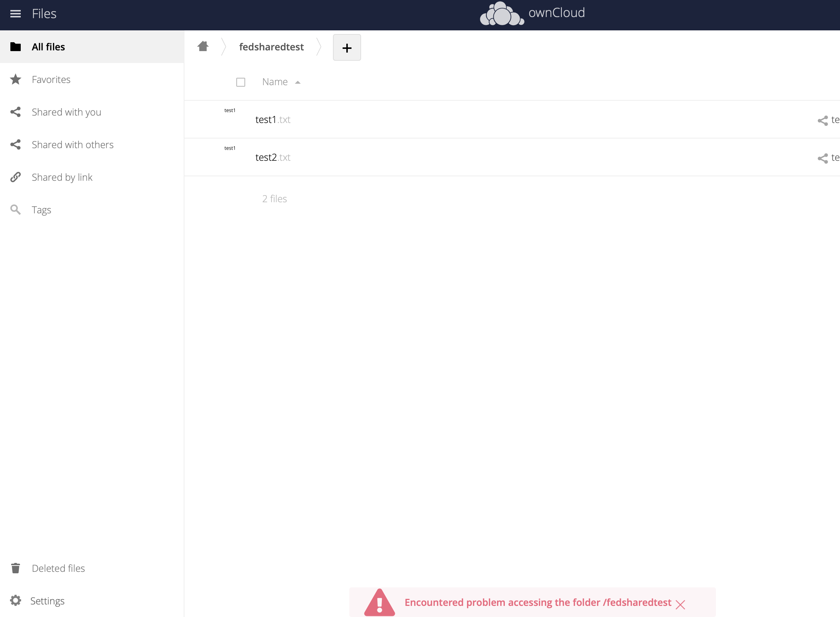Select All files in sidebar
Viewport: 840px width, 617px height.
coord(48,47)
